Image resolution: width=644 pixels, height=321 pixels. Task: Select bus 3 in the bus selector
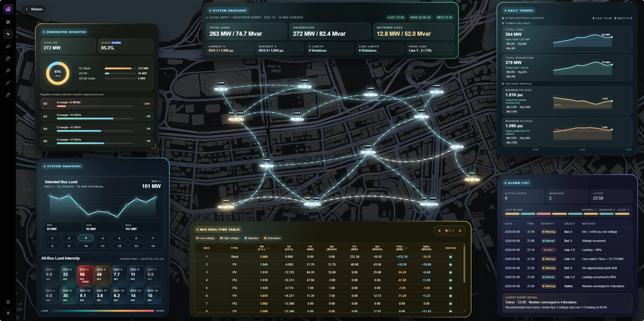click(x=86, y=238)
